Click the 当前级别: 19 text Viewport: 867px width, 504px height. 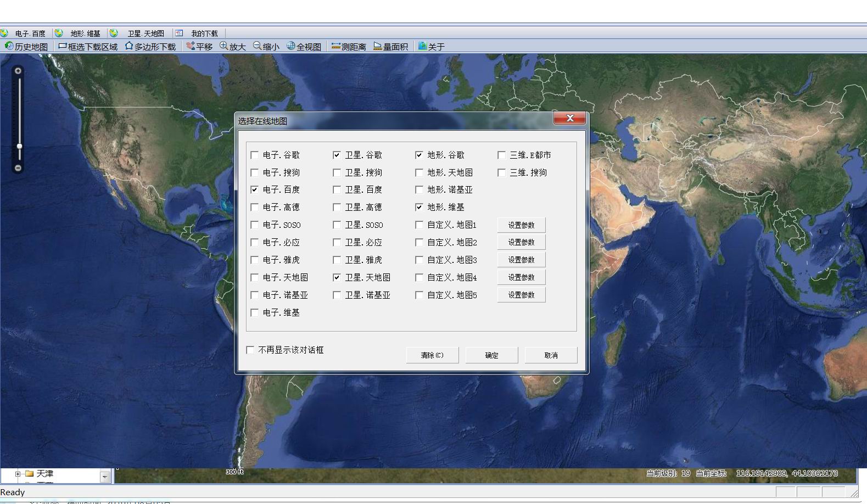(x=668, y=473)
